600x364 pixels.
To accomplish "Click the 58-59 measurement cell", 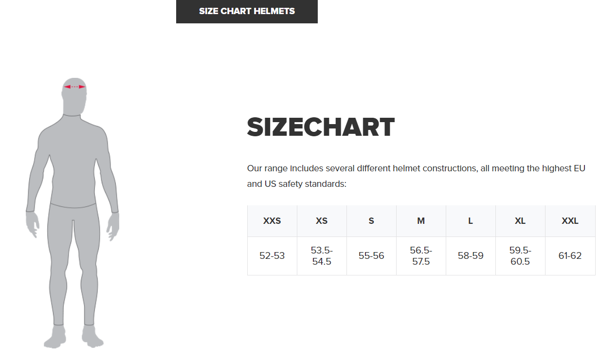I will [471, 255].
